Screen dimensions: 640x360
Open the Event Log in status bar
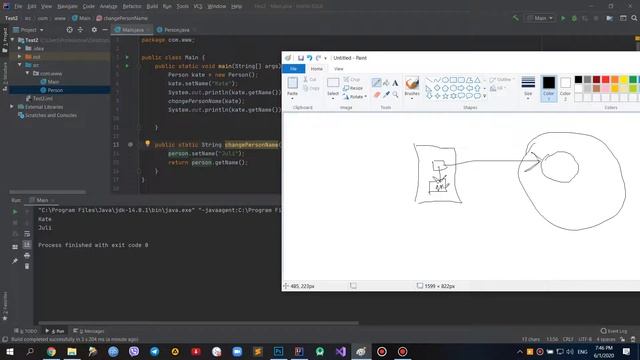[x=614, y=331]
